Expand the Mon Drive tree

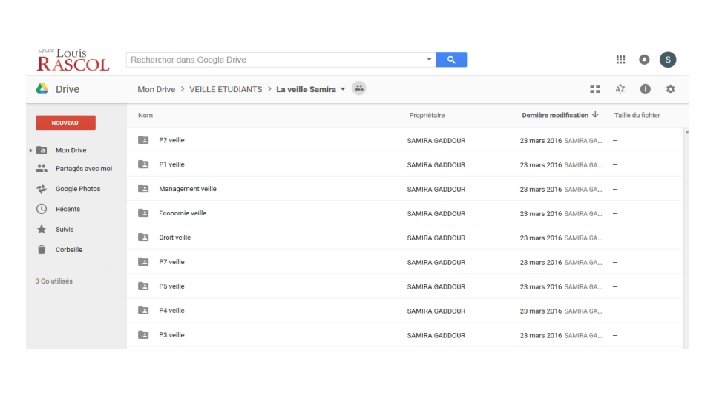click(x=31, y=150)
